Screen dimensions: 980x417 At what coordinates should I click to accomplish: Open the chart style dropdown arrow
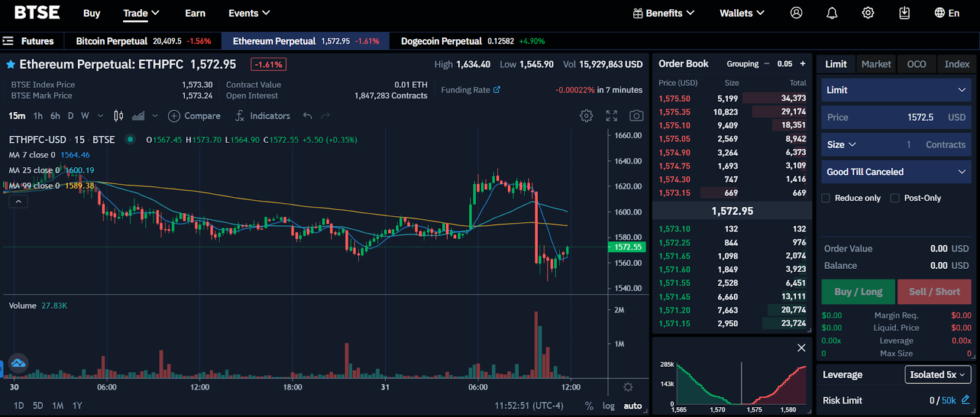(x=155, y=116)
